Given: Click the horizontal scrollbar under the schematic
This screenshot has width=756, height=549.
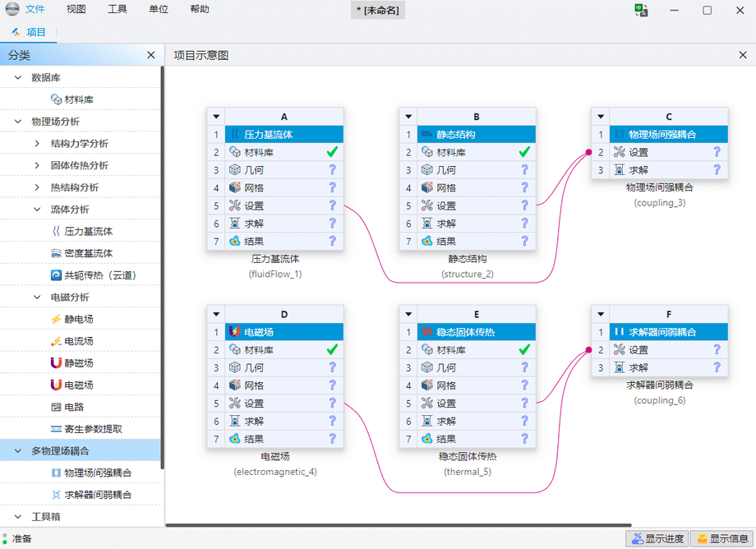Looking at the screenshot, I should (399, 525).
